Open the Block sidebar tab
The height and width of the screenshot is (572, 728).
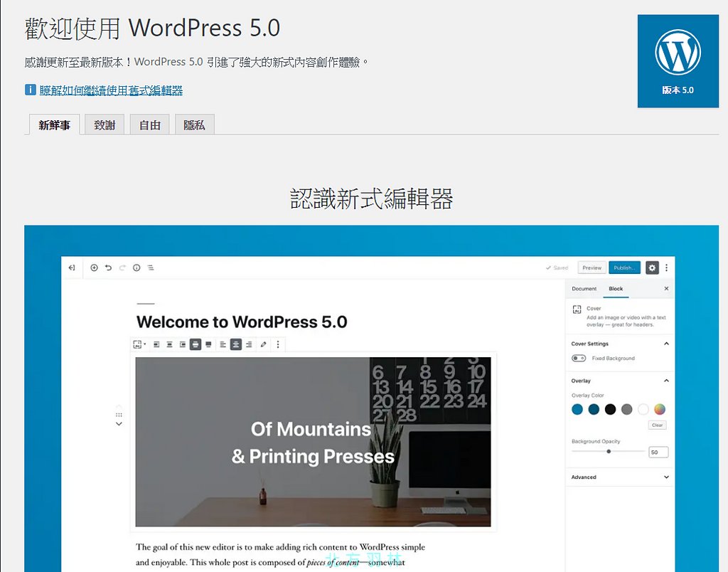(616, 289)
